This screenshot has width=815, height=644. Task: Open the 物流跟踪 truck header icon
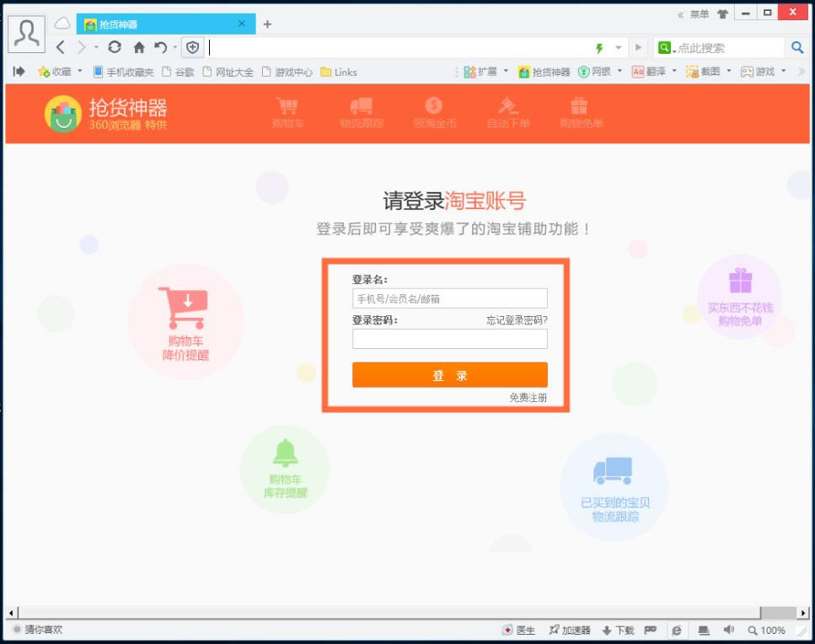click(x=362, y=113)
